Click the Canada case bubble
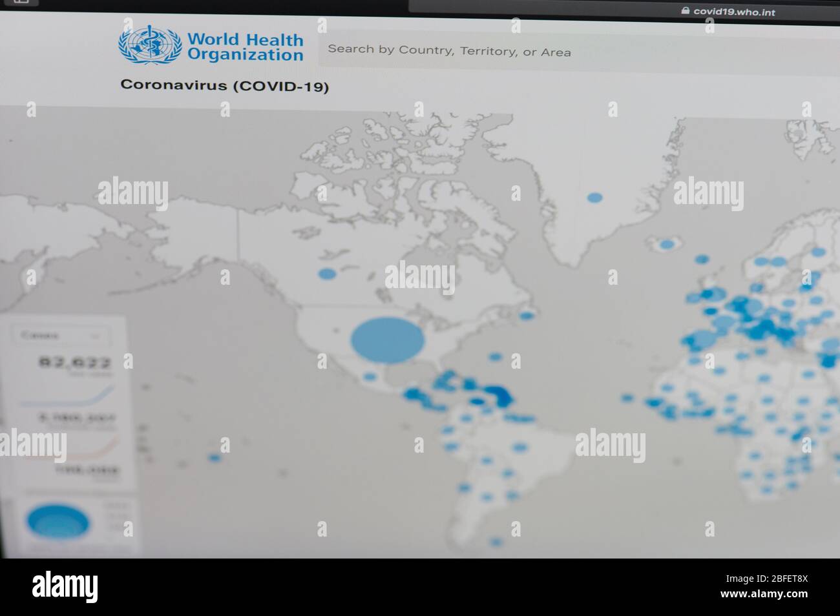 click(x=328, y=274)
